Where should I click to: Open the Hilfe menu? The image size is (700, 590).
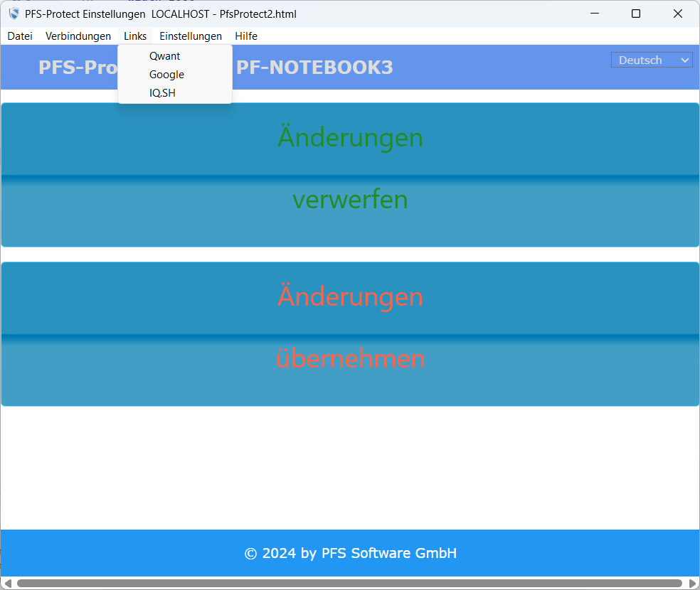click(246, 36)
